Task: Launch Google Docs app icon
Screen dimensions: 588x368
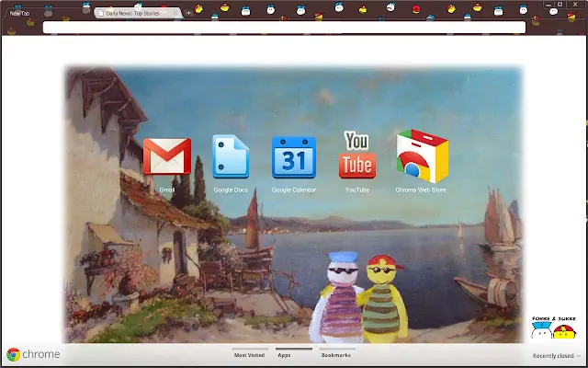Action: click(231, 156)
